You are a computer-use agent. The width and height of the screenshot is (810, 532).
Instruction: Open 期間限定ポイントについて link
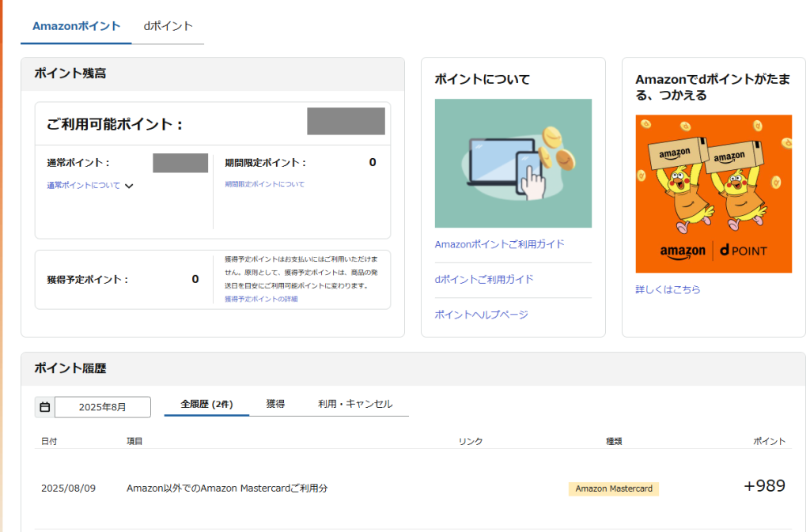click(264, 184)
